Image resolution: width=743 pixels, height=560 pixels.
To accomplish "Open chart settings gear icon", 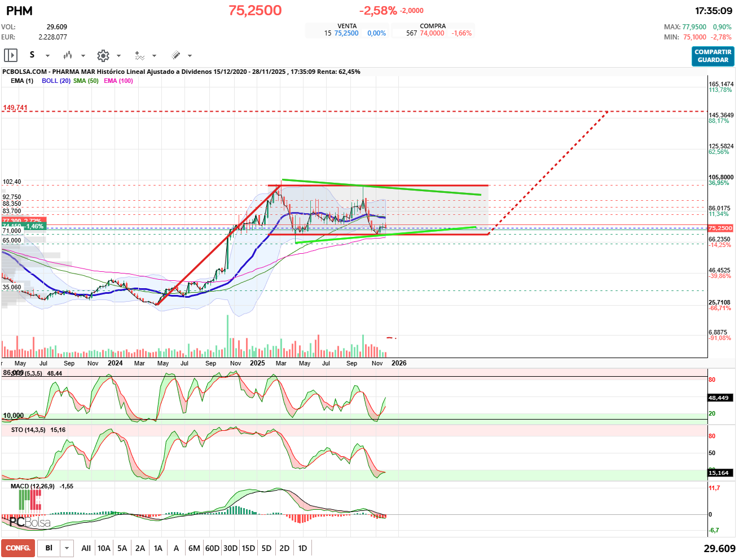I will 103,55.
